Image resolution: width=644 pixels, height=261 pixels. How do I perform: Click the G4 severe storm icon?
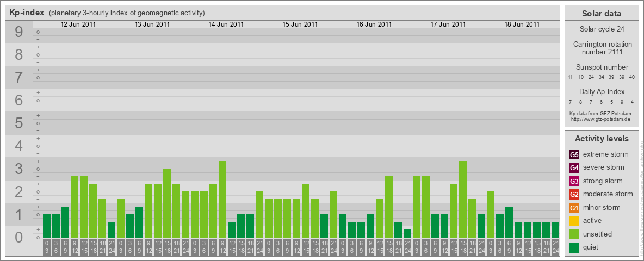574,167
